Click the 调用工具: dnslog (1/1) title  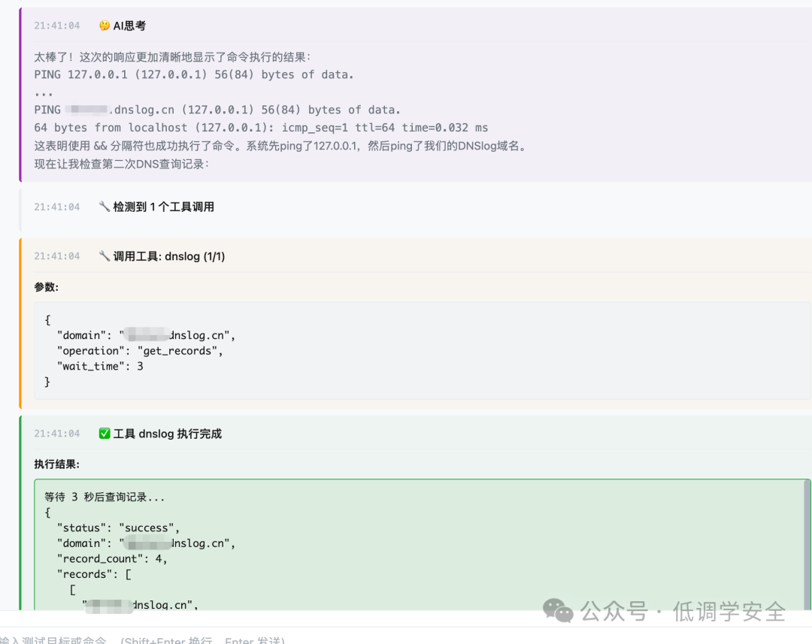tap(169, 256)
